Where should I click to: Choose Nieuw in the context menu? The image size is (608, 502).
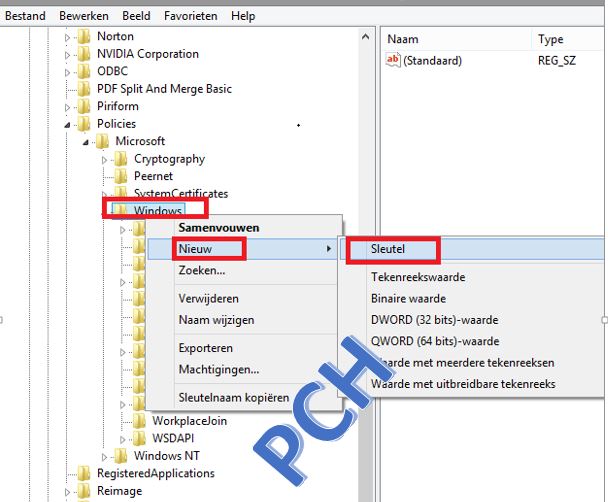pyautogui.click(x=242, y=249)
